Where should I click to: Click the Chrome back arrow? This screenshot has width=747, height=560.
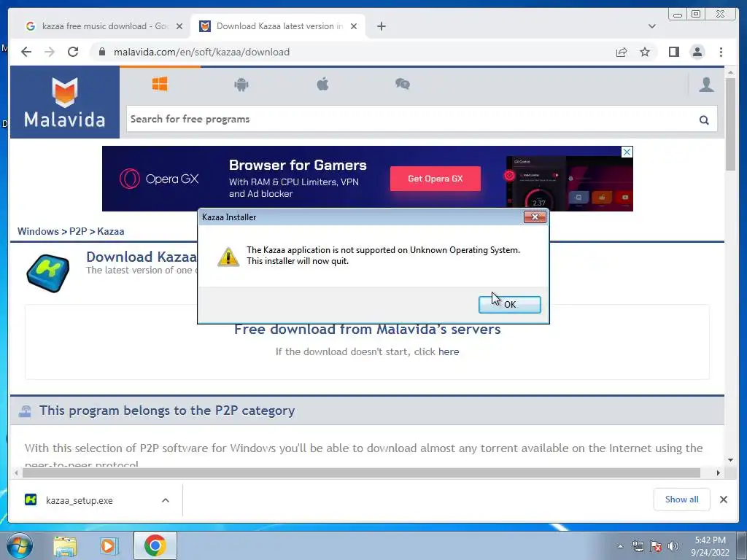coord(26,52)
